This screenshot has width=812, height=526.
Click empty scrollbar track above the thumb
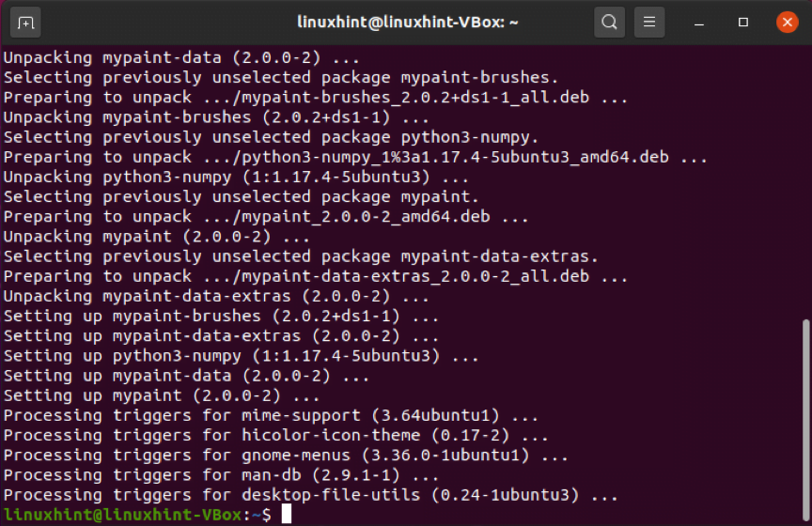(805, 181)
